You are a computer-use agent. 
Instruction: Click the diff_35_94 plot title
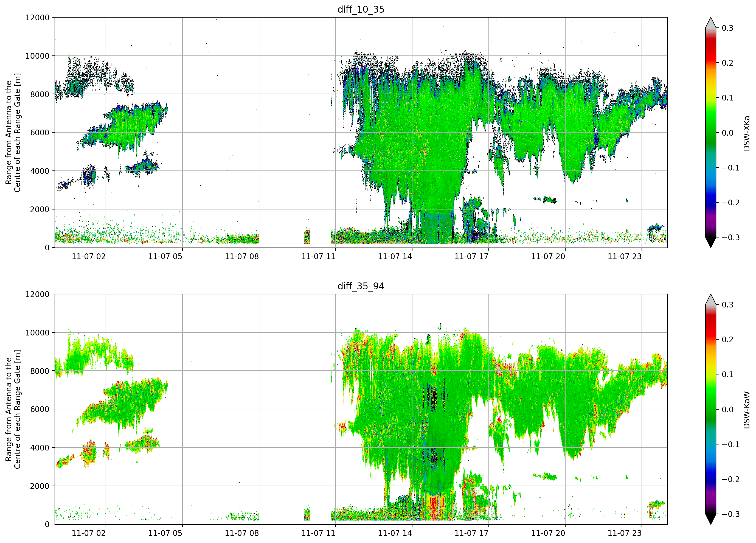(x=361, y=286)
